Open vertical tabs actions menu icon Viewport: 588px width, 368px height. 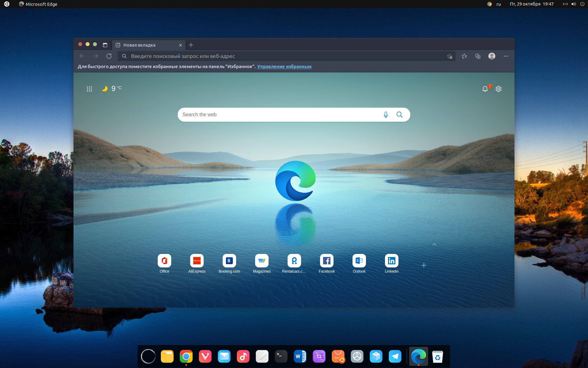[105, 45]
